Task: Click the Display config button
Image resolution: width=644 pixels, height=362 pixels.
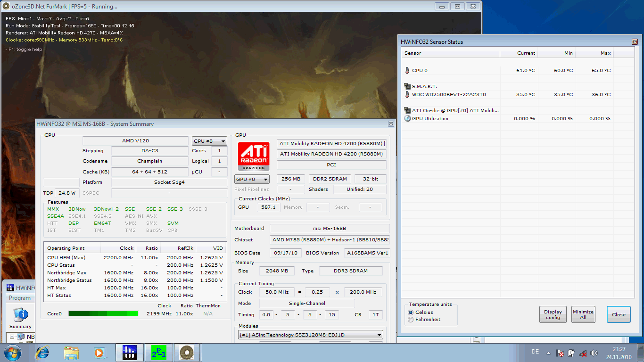Action: (x=553, y=314)
